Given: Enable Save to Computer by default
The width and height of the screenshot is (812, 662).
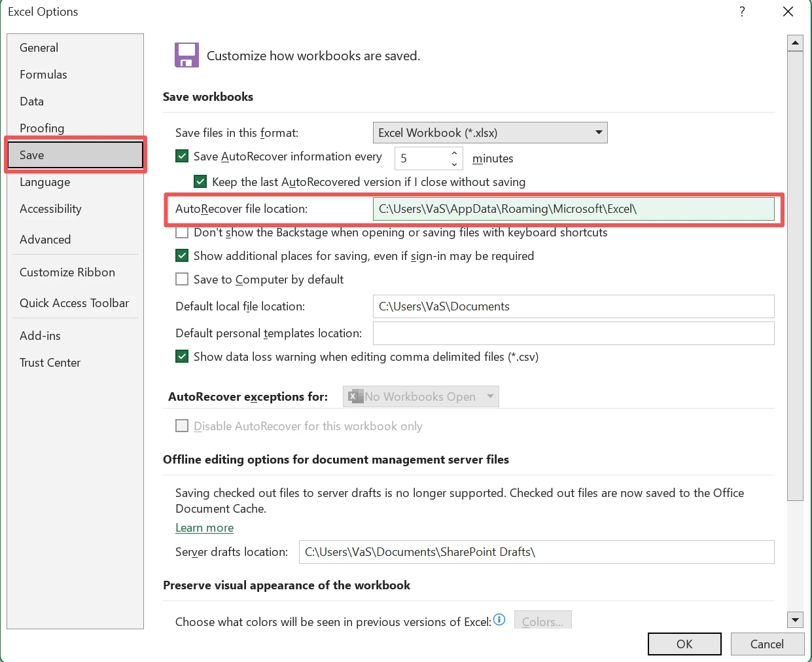Looking at the screenshot, I should [182, 280].
